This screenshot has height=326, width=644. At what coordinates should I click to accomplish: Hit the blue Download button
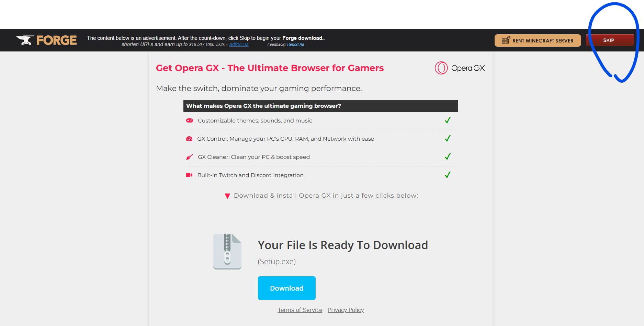(x=286, y=288)
